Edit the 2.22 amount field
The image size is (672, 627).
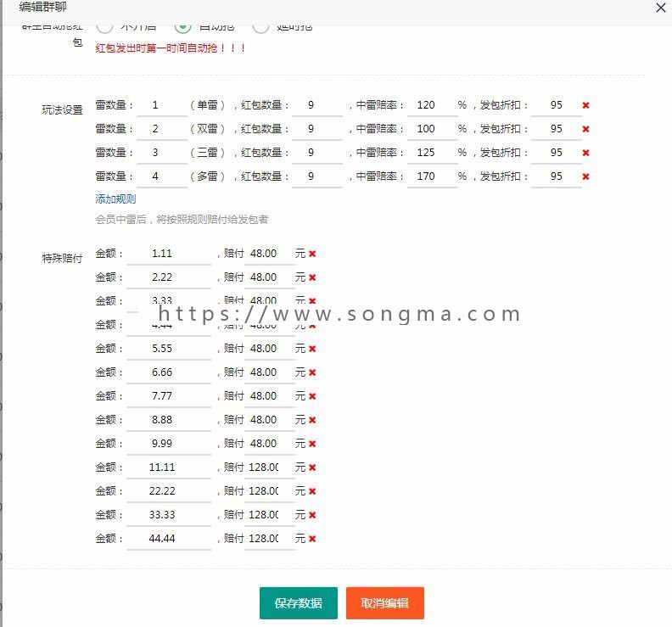tap(170, 277)
